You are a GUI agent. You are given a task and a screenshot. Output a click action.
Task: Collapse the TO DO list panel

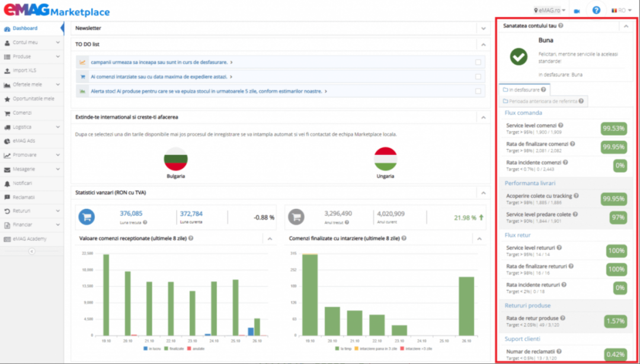[484, 44]
